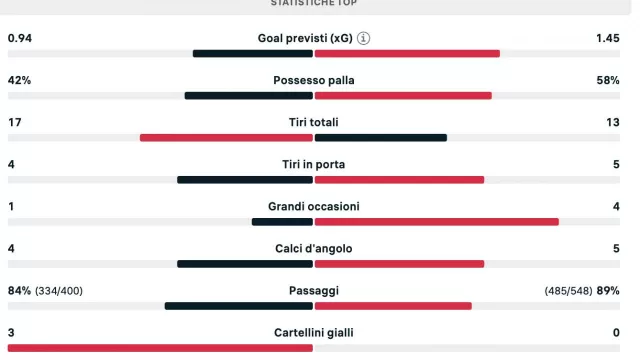Click the Grandi occasioni label
This screenshot has height=360, width=640.
coord(313,207)
